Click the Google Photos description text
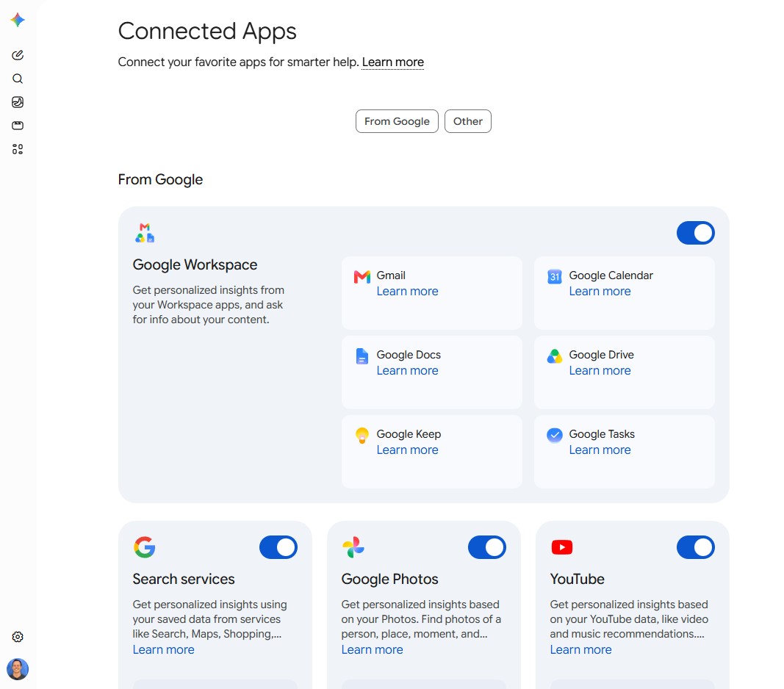 (421, 619)
